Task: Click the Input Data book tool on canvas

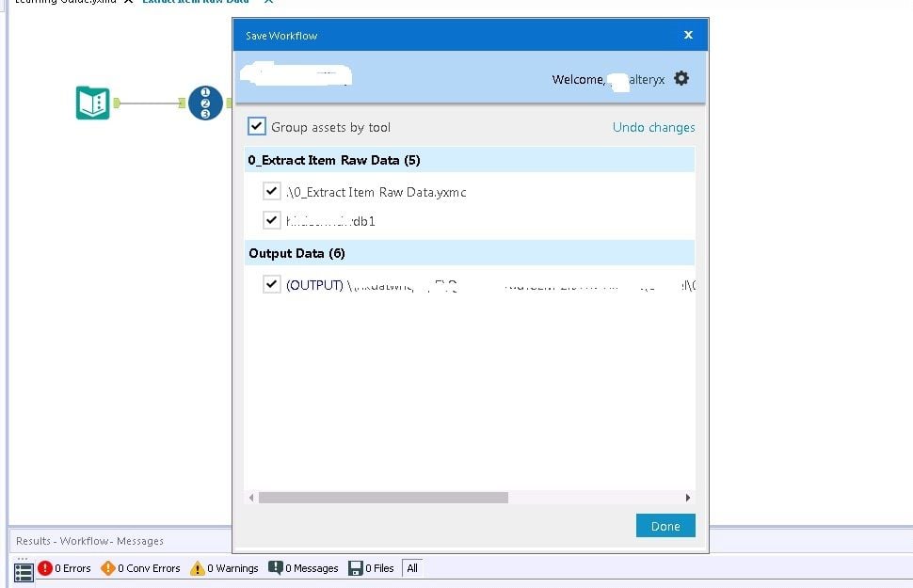Action: point(92,103)
